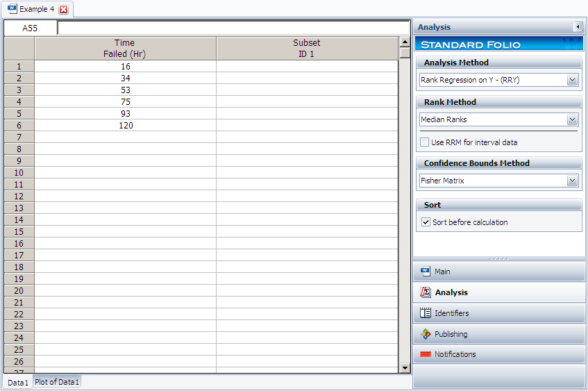
Task: Select the Subset ID 1 column header
Action: pos(307,49)
